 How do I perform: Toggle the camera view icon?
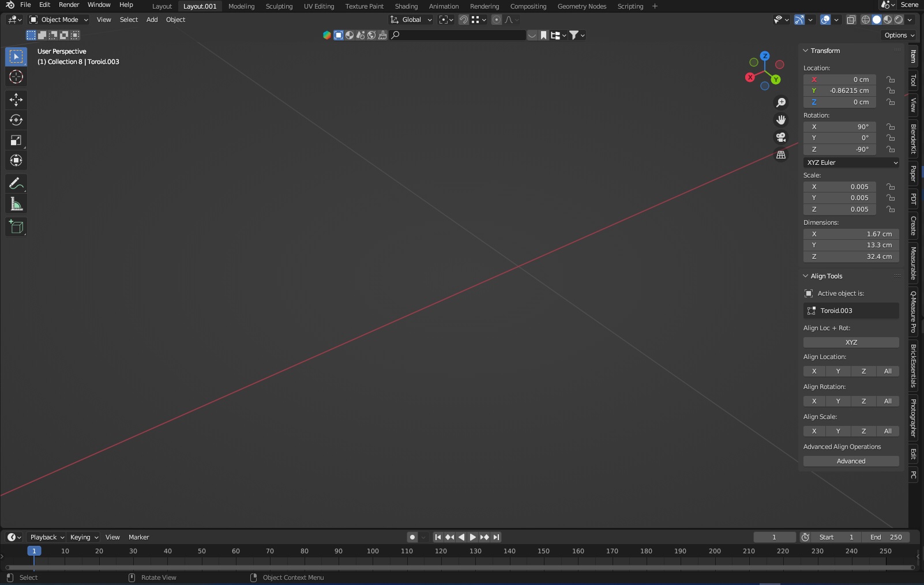pyautogui.click(x=781, y=137)
